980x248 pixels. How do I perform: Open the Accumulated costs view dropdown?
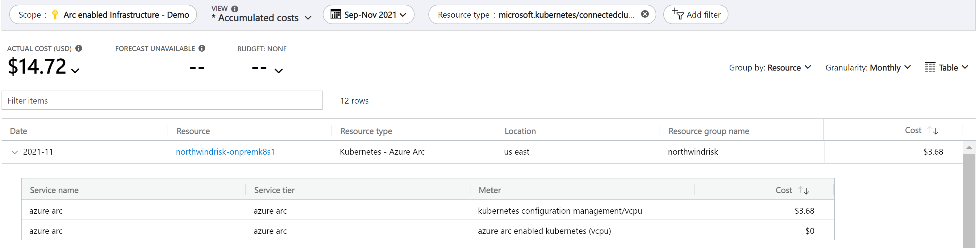pyautogui.click(x=262, y=18)
